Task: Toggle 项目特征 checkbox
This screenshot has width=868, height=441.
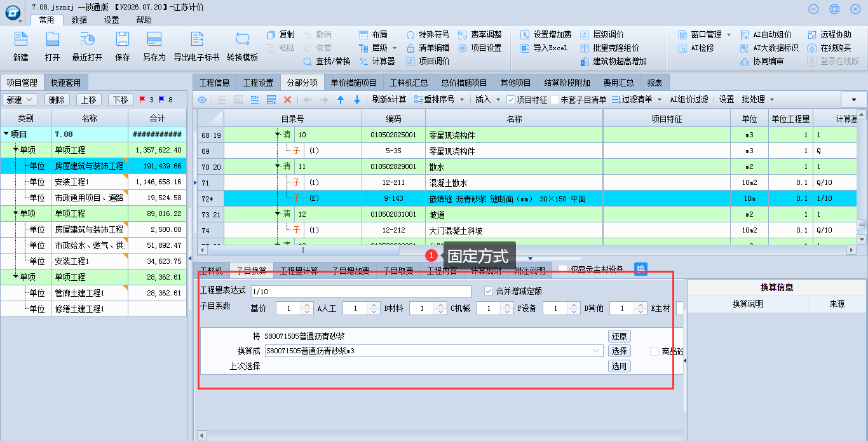Action: pyautogui.click(x=511, y=100)
